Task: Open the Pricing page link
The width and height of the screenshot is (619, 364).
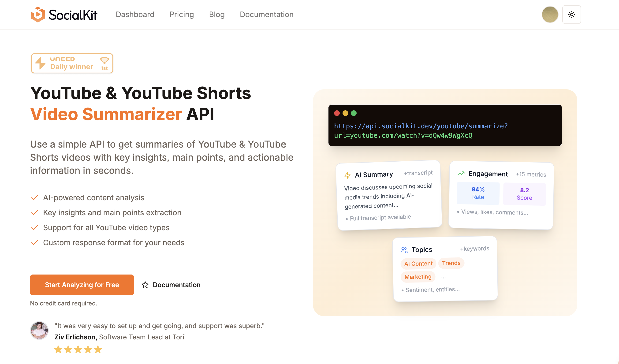Action: 182,15
